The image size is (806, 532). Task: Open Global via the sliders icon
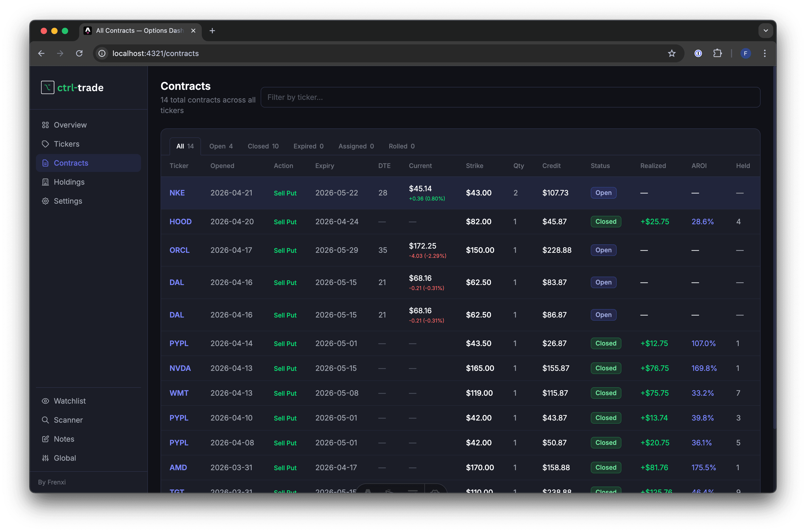(45, 458)
